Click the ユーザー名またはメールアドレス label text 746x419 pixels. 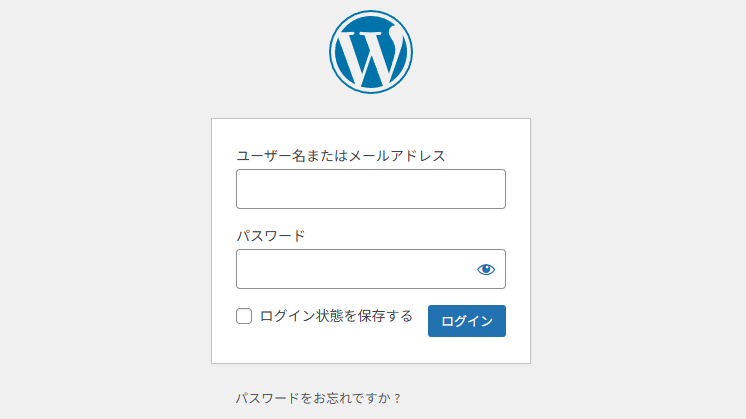341,156
